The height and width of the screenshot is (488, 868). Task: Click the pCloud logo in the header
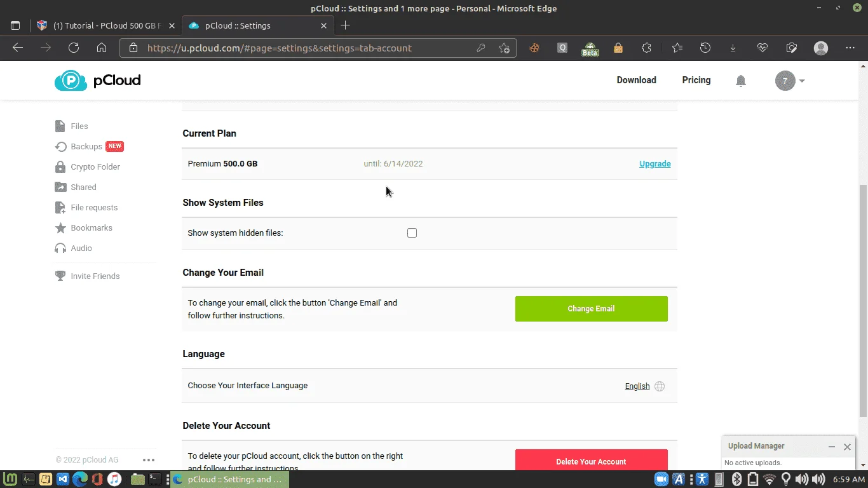[97, 81]
